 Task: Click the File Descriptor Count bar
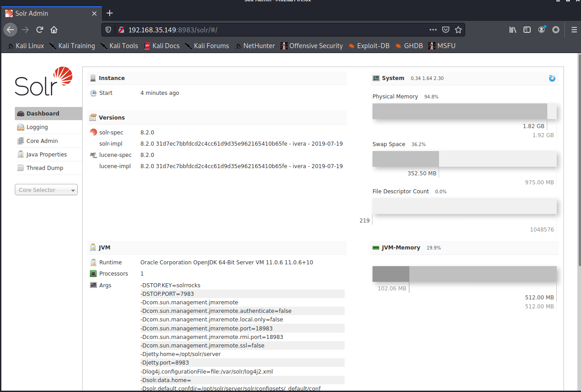click(x=465, y=206)
